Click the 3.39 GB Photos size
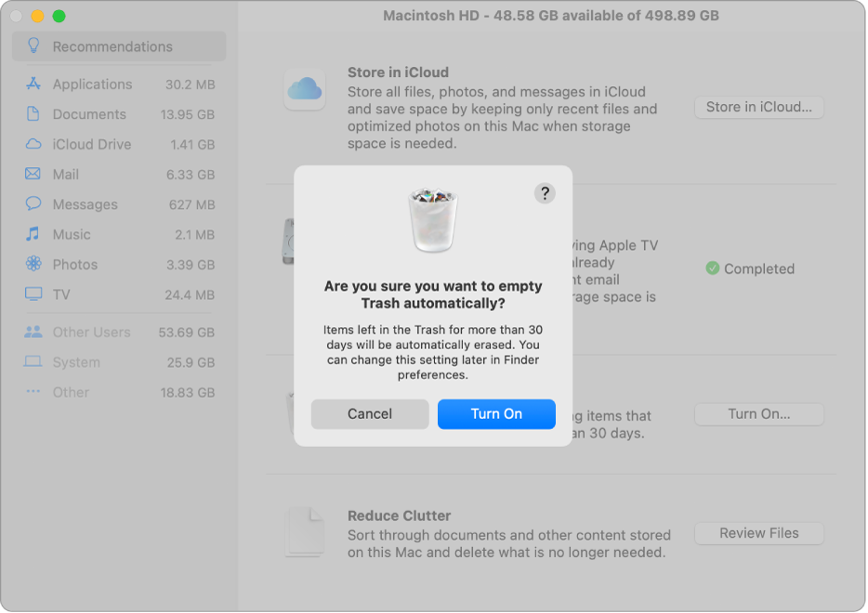The image size is (868, 613). [x=191, y=265]
